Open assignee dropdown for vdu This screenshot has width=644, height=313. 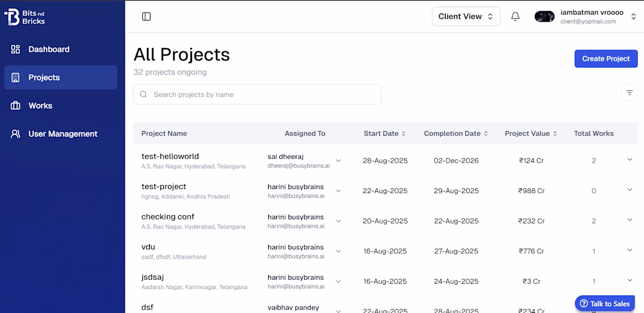click(x=338, y=251)
